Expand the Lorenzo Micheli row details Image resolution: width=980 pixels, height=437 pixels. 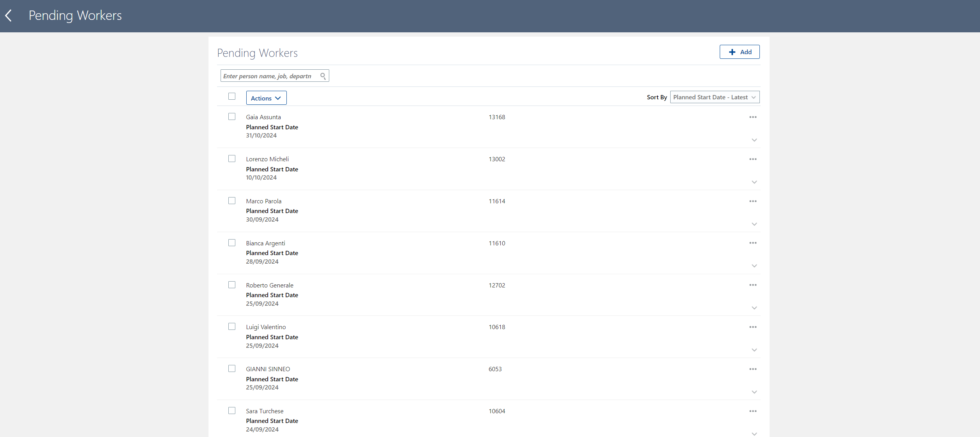pyautogui.click(x=754, y=182)
